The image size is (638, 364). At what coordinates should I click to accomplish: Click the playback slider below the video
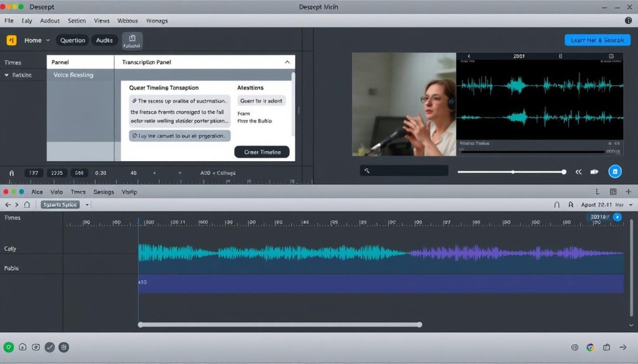(511, 172)
